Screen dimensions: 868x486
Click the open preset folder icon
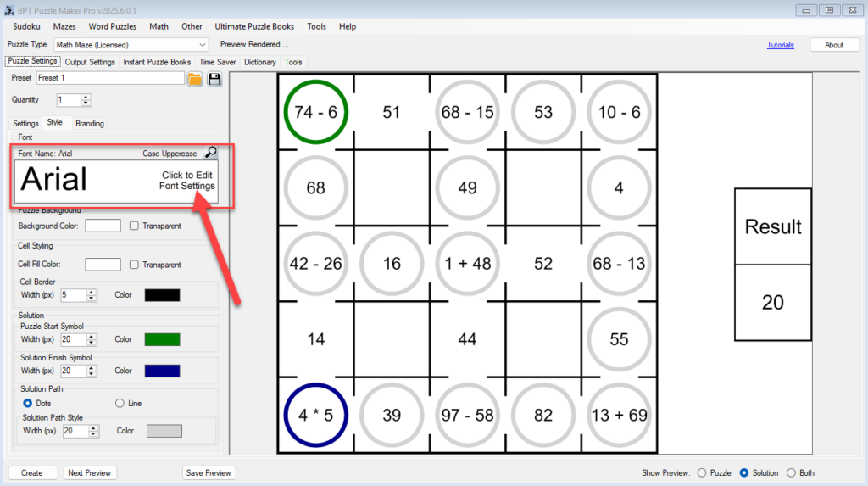pos(195,79)
